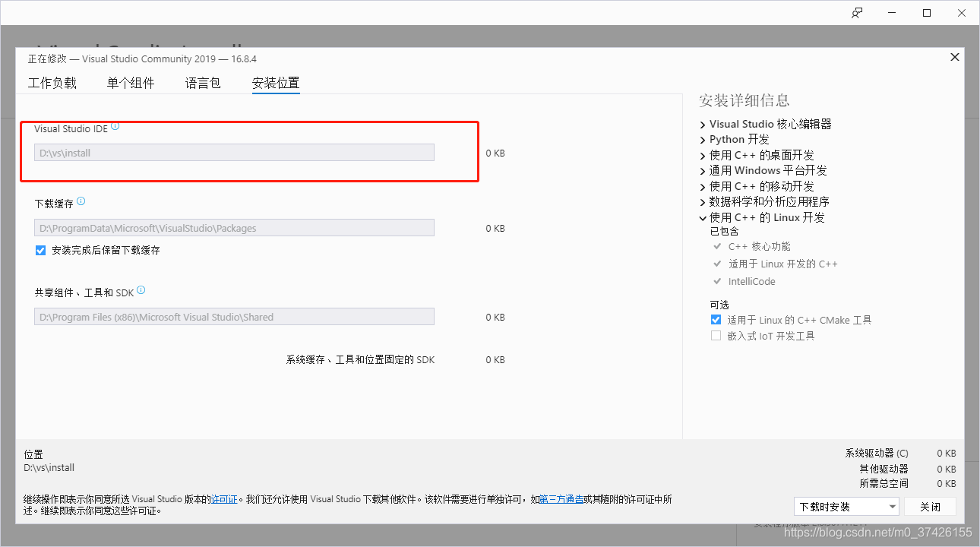This screenshot has width=980, height=547.
Task: Close the 正在修改 dialog with the X
Action: [x=955, y=57]
